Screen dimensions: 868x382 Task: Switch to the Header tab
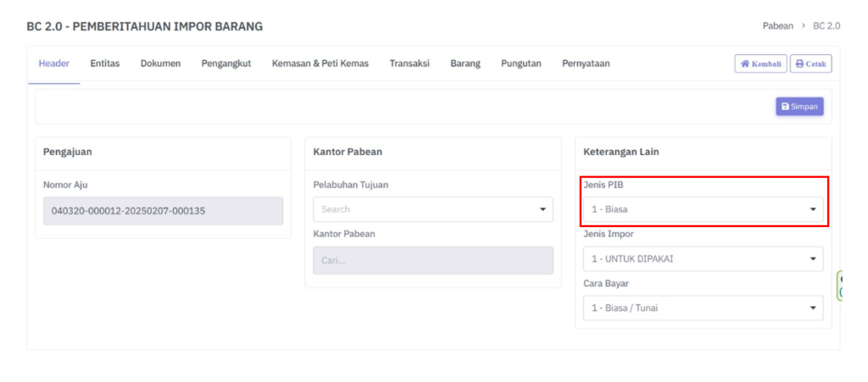point(54,64)
